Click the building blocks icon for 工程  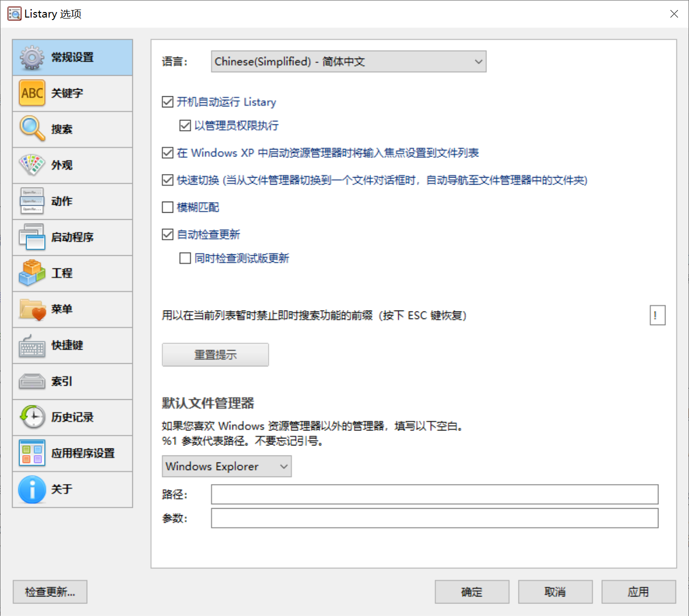pos(32,273)
